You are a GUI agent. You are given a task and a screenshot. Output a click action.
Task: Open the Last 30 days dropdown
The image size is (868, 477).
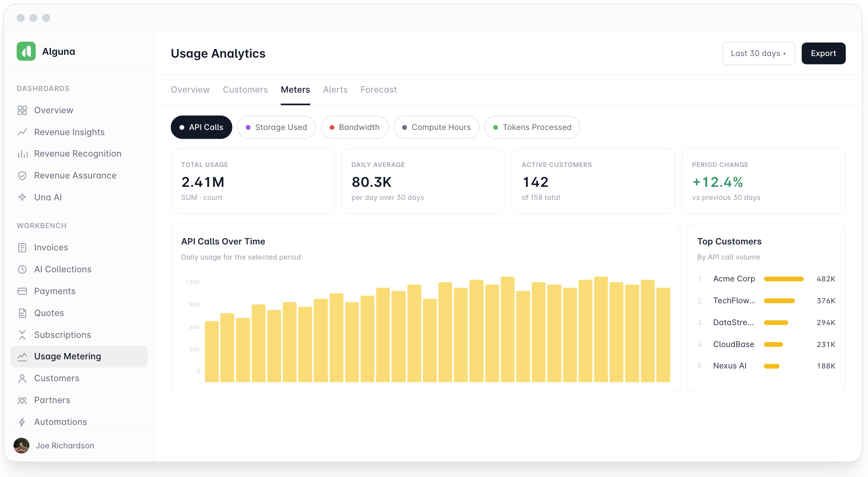759,53
